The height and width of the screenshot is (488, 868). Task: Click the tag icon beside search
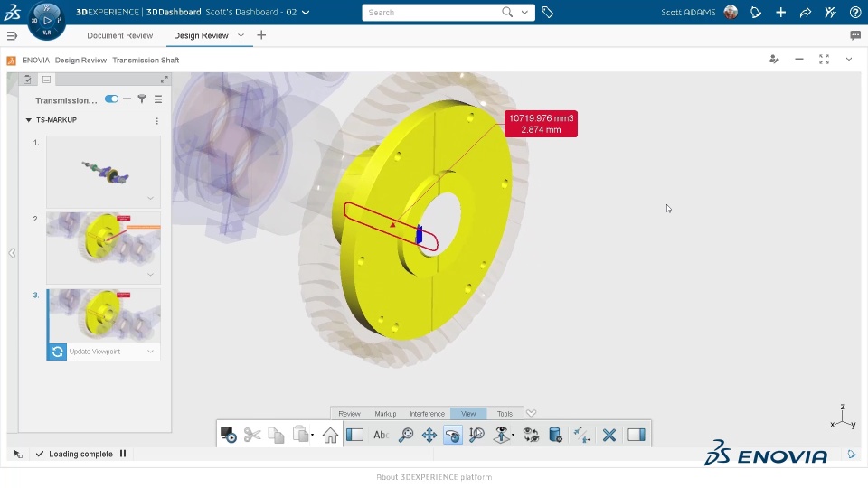tap(548, 12)
